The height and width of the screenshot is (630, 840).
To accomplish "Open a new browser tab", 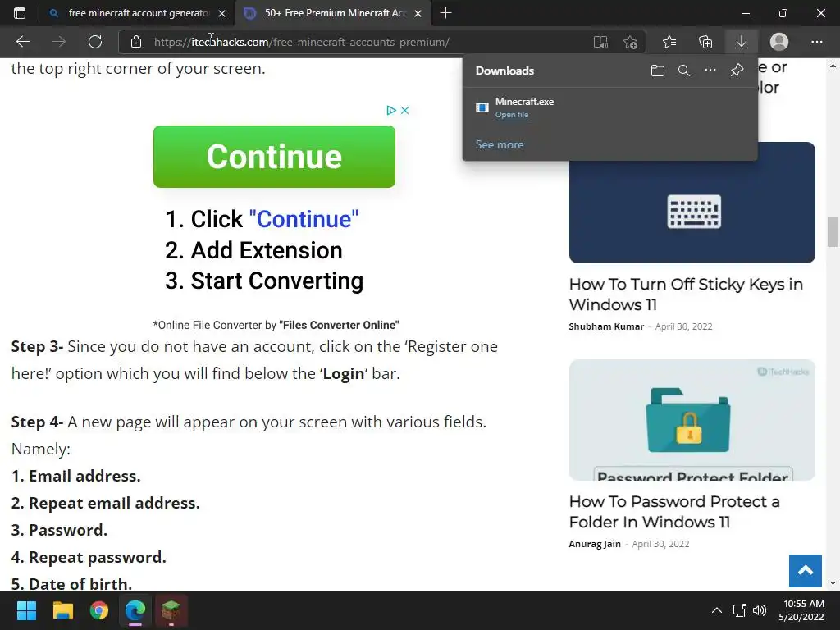I will pyautogui.click(x=445, y=13).
